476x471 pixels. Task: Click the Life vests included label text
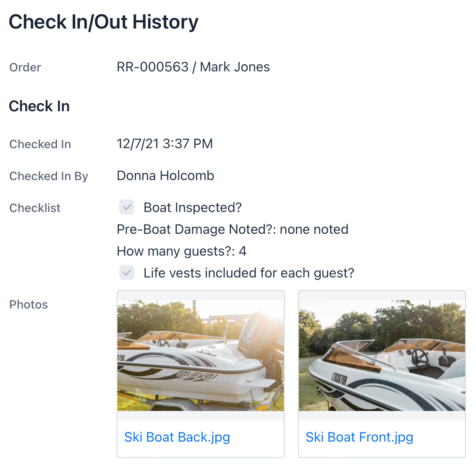tap(248, 273)
